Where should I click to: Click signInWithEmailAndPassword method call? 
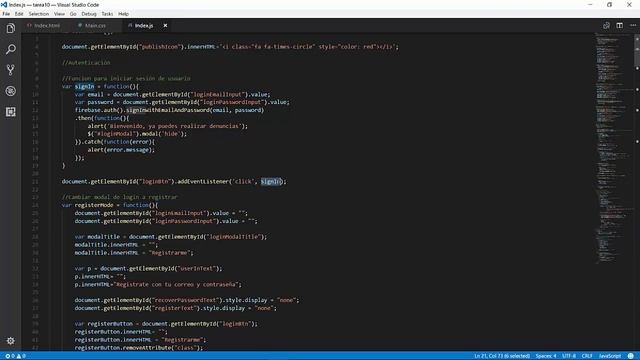pos(168,110)
